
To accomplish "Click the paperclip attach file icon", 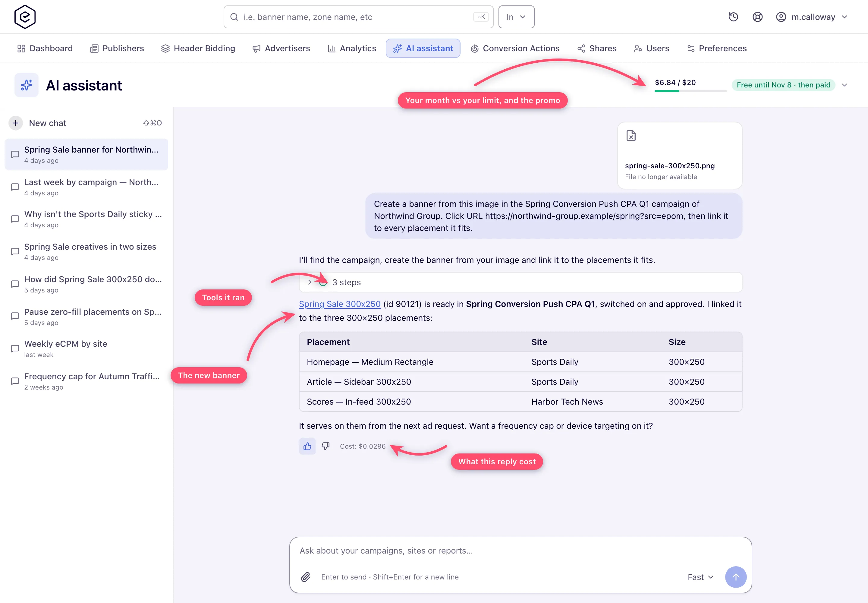I will click(306, 577).
